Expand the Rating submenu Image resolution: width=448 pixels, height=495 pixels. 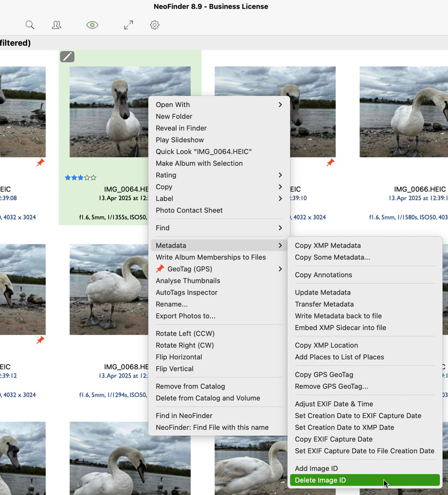point(280,175)
